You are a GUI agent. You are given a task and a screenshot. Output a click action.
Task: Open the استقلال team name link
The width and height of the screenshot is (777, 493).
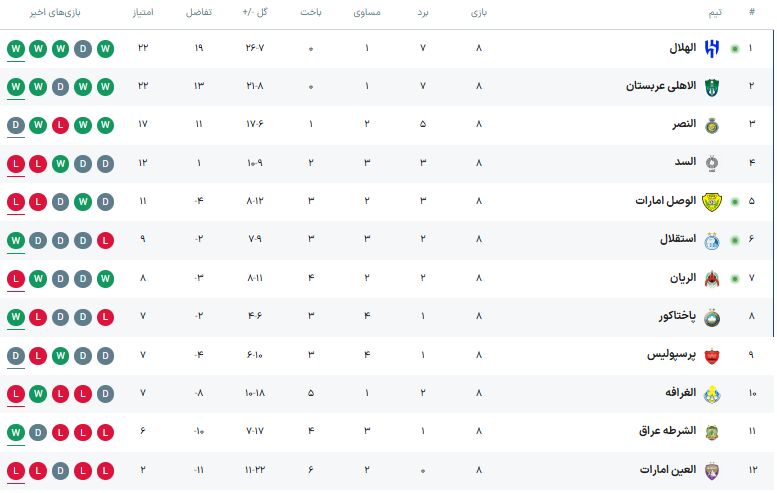pyautogui.click(x=676, y=239)
